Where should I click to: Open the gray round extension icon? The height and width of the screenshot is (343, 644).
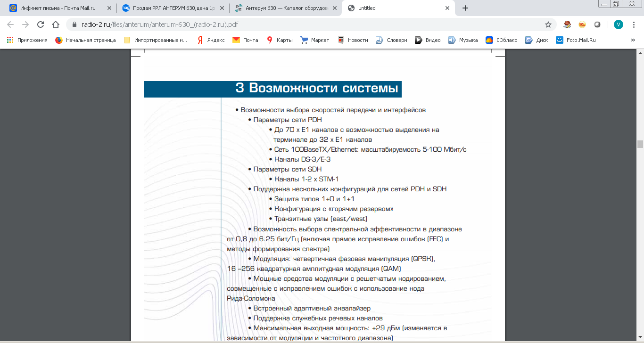pyautogui.click(x=597, y=24)
